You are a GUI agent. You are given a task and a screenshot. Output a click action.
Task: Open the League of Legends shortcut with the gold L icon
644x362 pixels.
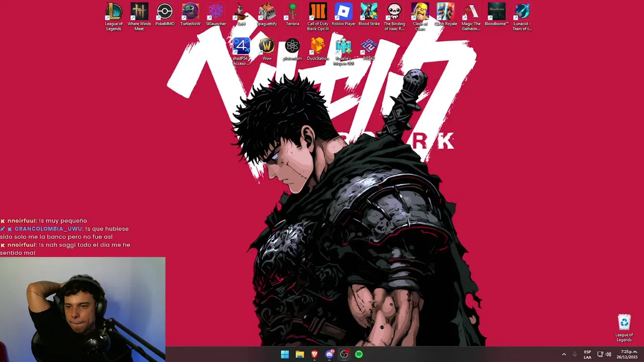114,17
